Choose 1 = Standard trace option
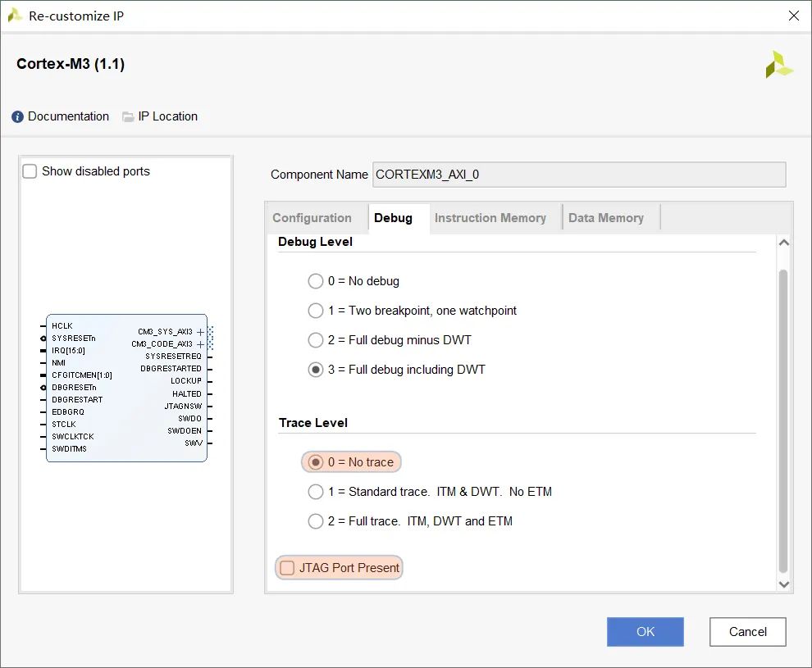The image size is (812, 668). (x=316, y=492)
